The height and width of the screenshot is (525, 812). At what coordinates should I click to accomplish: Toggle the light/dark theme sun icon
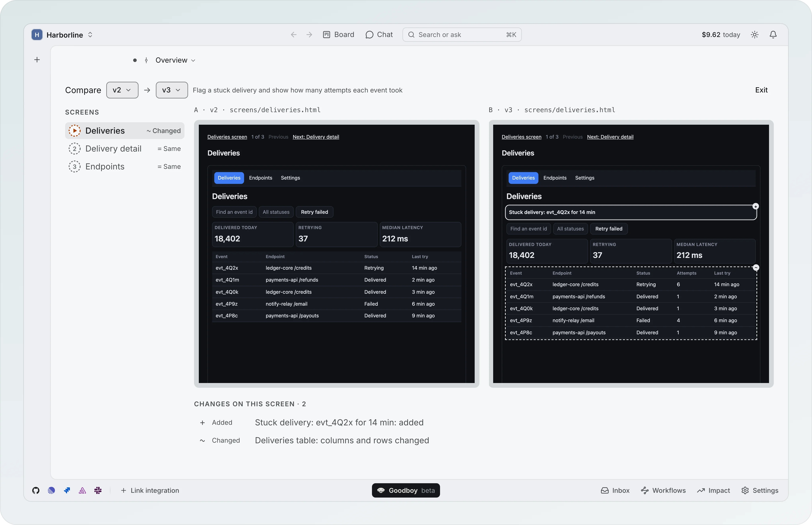[754, 35]
